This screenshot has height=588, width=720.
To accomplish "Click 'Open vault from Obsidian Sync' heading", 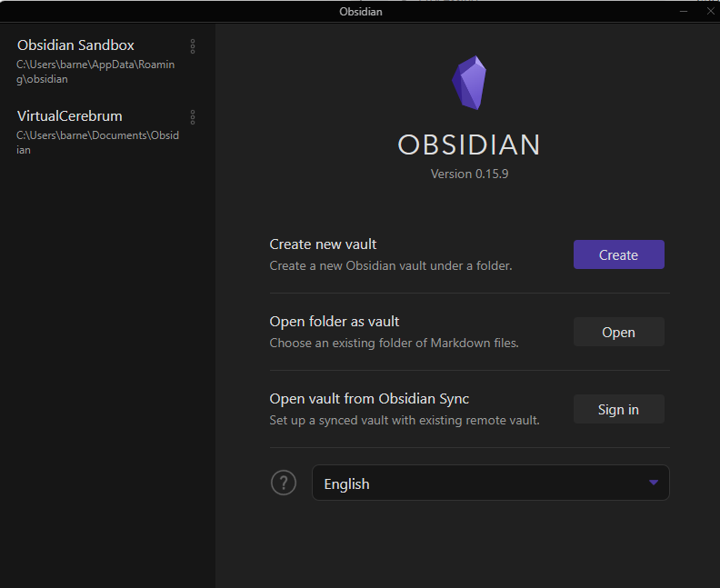I will pos(369,398).
